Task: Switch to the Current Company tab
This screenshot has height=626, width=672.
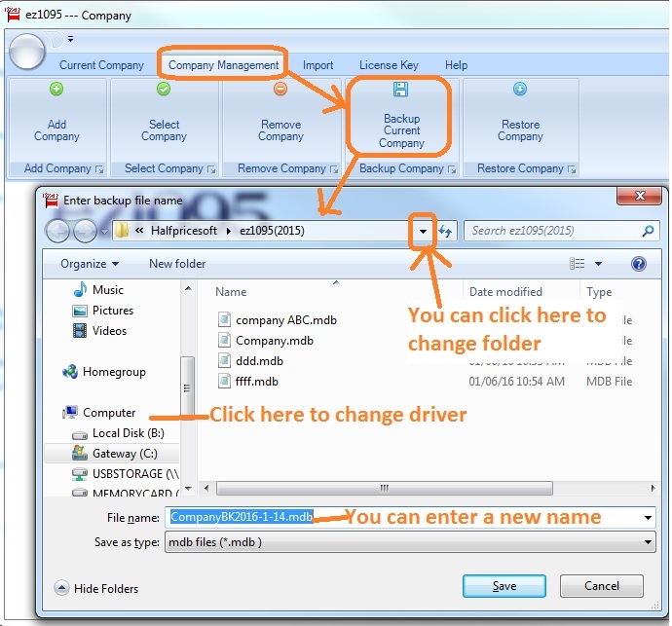Action: click(x=101, y=65)
